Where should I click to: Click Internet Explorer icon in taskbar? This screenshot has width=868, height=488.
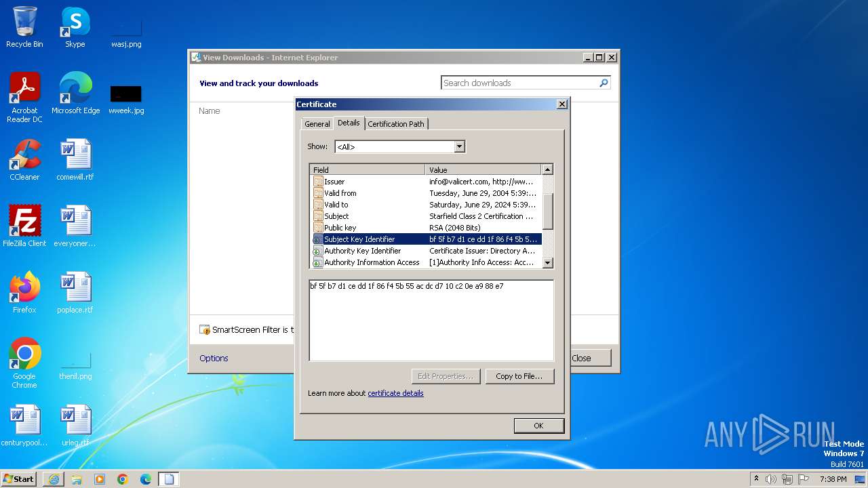click(x=54, y=479)
